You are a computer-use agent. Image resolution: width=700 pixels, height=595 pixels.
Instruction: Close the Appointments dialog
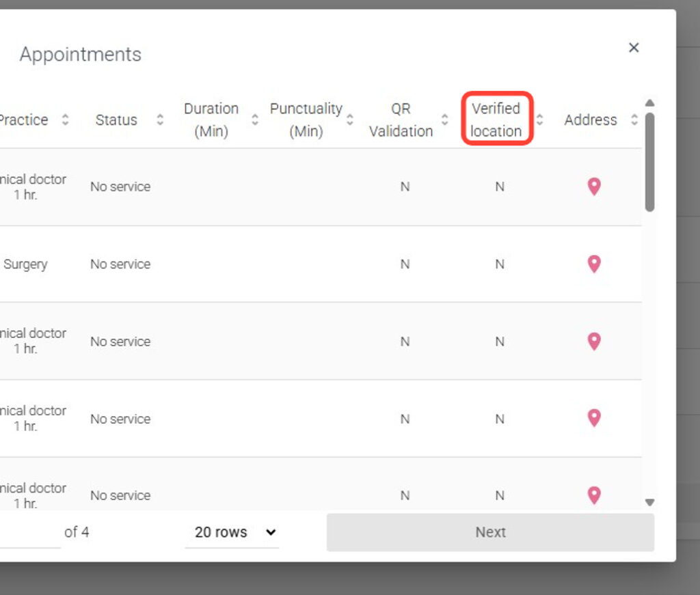[x=634, y=48]
